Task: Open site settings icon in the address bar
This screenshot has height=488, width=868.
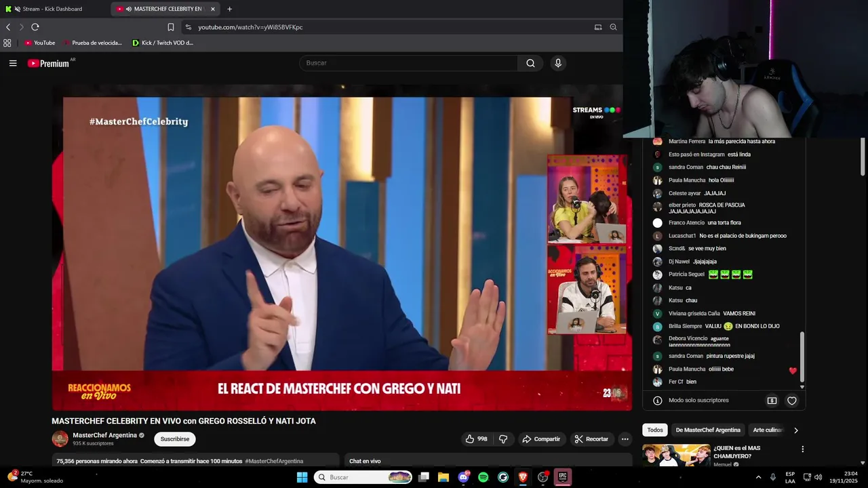Action: click(189, 27)
